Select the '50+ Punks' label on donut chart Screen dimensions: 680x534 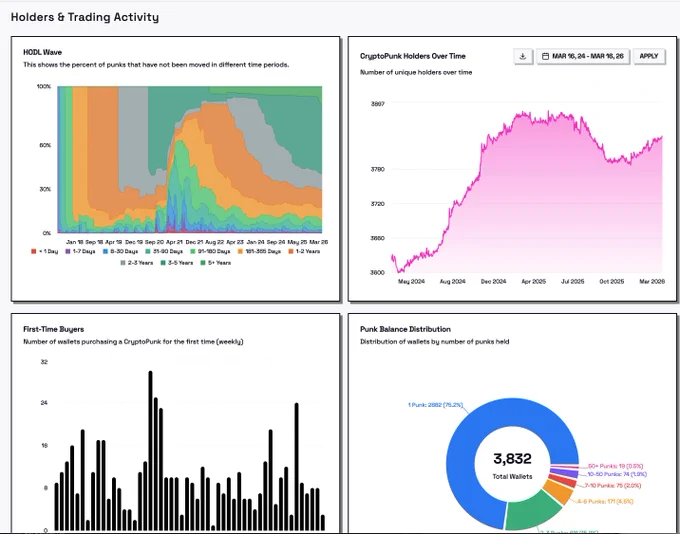click(x=615, y=466)
